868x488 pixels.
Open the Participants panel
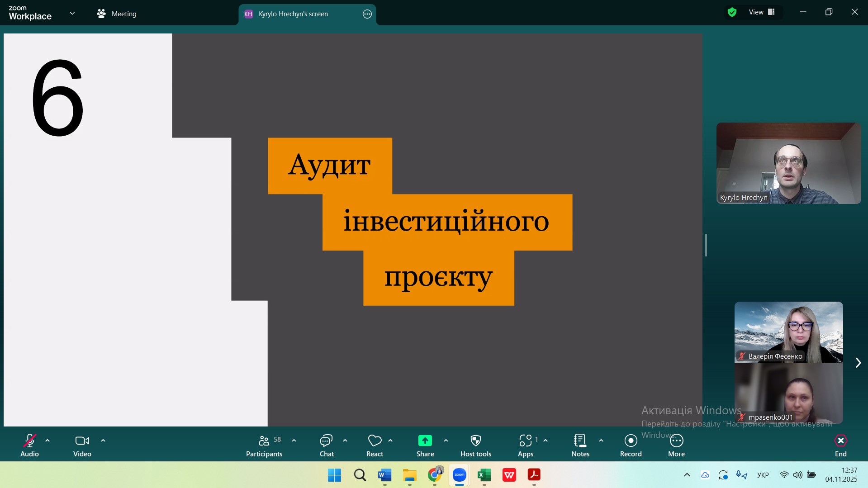[x=264, y=445]
